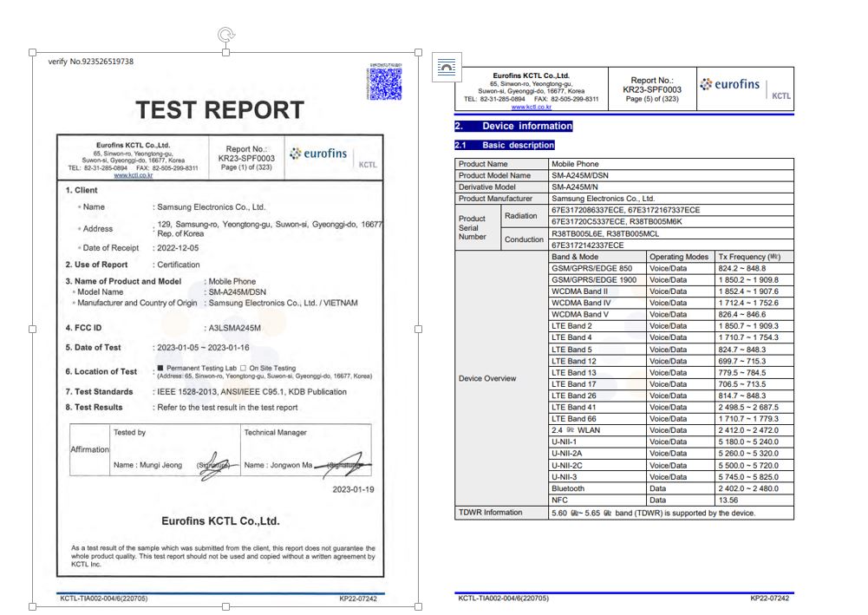Click the FCC ID value "A3LSMA245M"
Image resolution: width=868 pixels, height=615 pixels.
point(235,328)
